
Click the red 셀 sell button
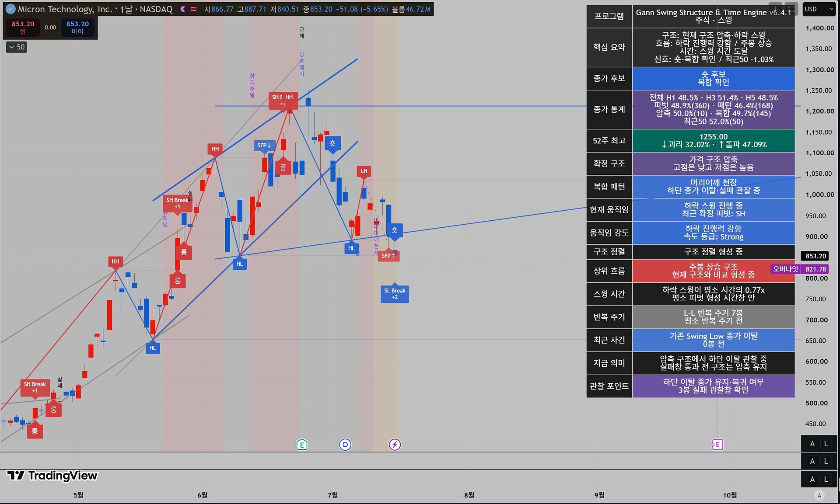pos(23,28)
